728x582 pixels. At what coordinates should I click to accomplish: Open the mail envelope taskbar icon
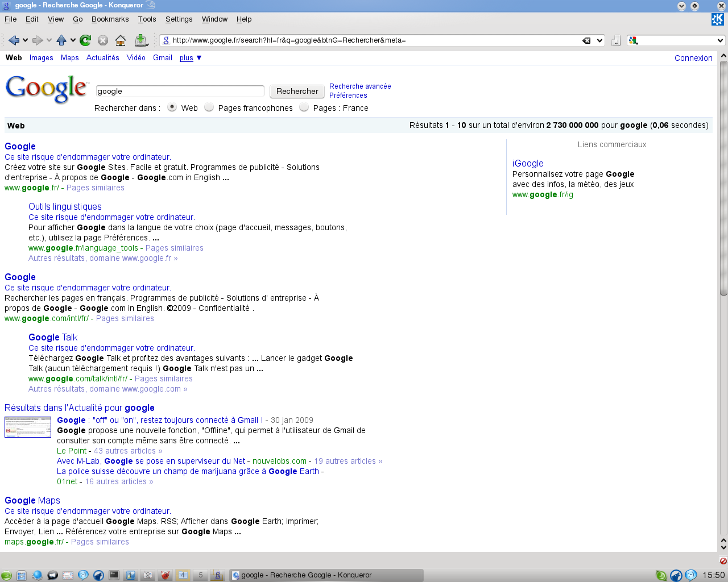tap(68, 575)
